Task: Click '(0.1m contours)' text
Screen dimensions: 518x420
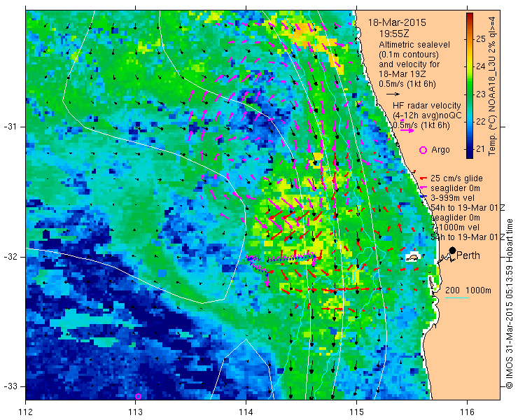Action: click(x=409, y=54)
